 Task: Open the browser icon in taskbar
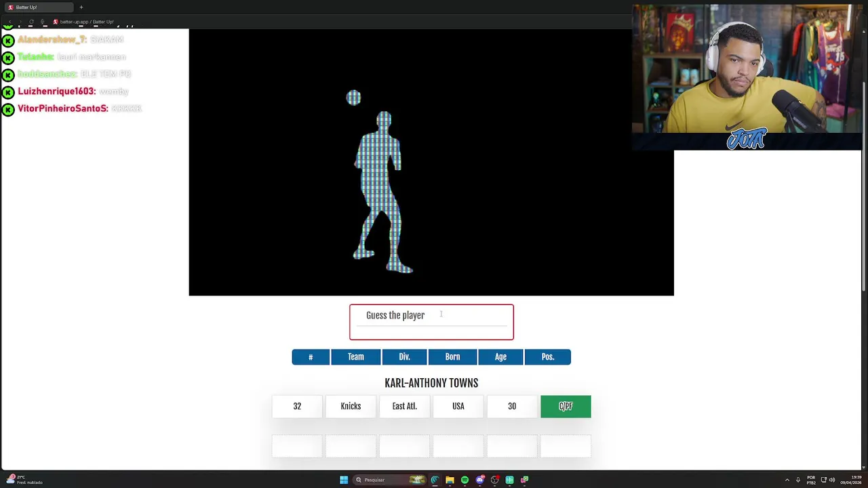[x=435, y=480]
